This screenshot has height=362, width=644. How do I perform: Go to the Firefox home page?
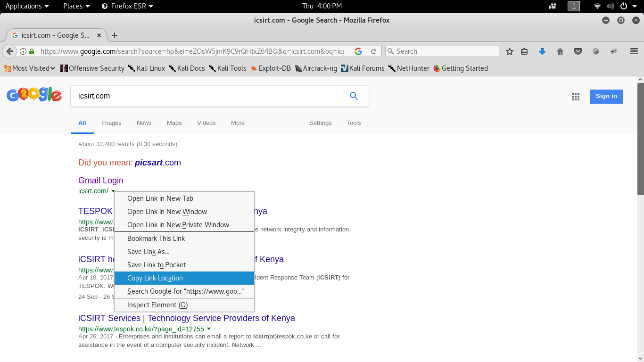point(560,51)
